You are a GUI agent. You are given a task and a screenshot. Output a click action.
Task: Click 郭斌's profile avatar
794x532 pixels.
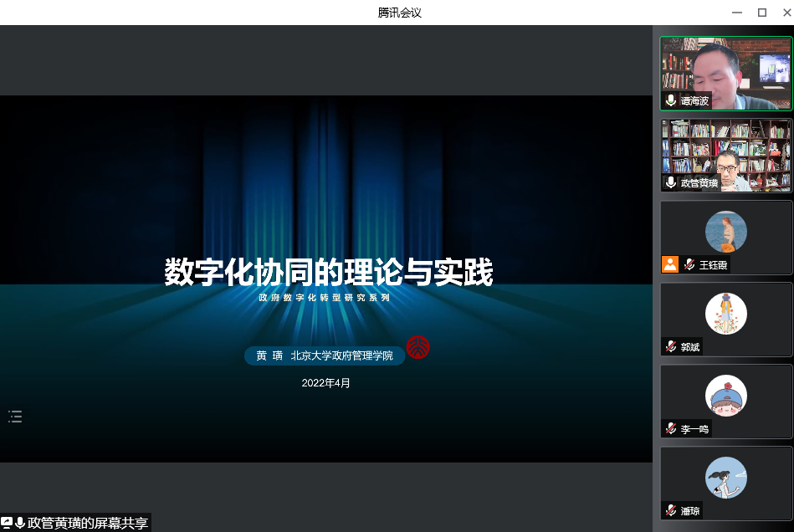coord(725,314)
